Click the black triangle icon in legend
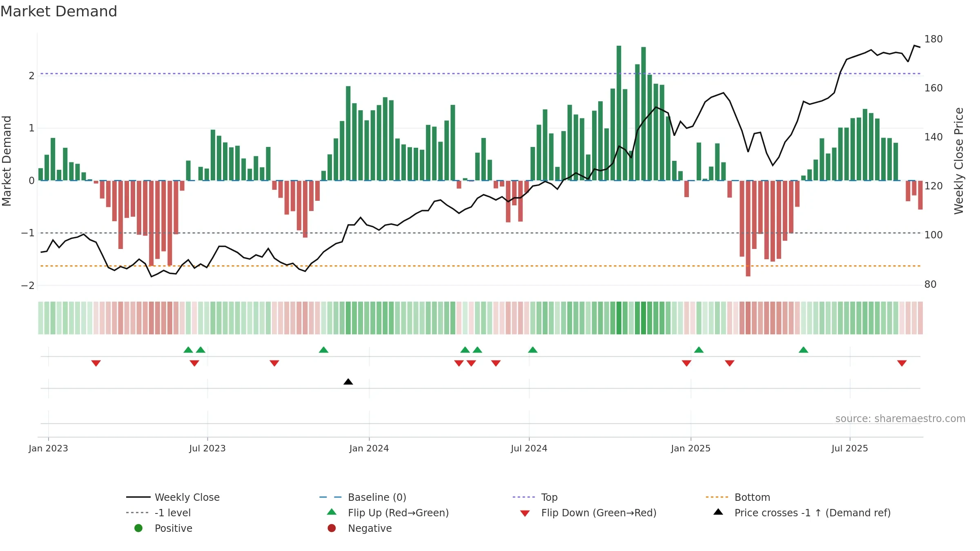980x551 pixels. pyautogui.click(x=718, y=512)
